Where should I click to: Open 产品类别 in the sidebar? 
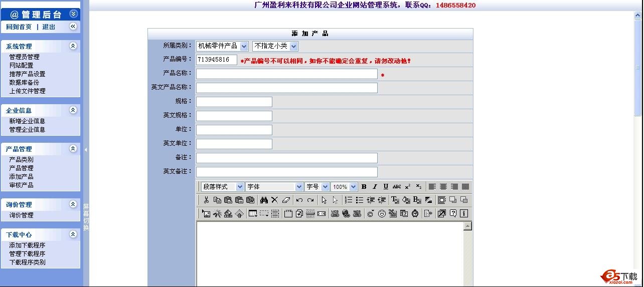tap(21, 160)
